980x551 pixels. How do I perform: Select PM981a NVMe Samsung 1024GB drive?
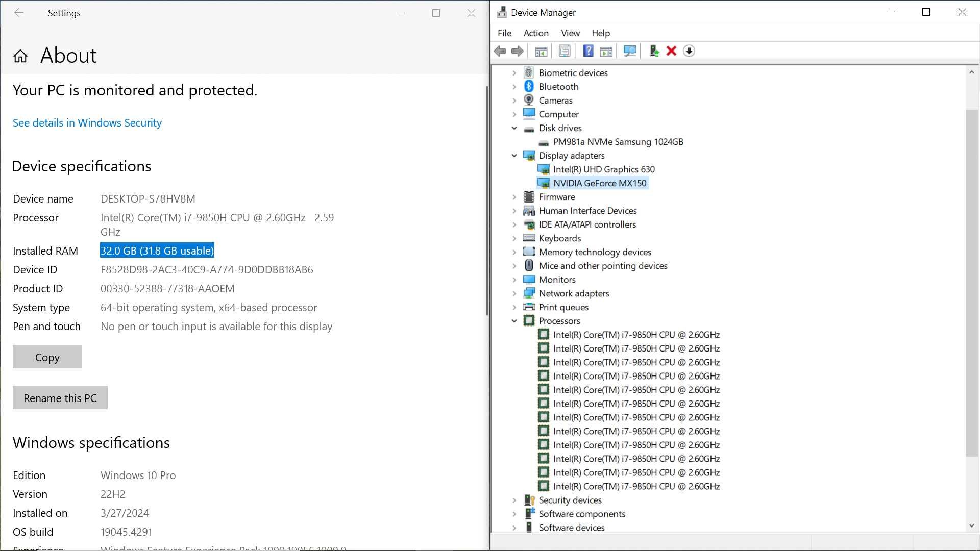pyautogui.click(x=617, y=142)
